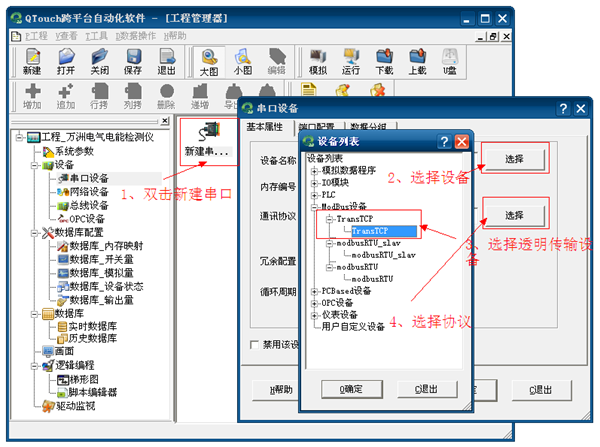Collapse the 逻辑编程 tree node
Image resolution: width=600 pixels, height=447 pixels.
coord(35,366)
